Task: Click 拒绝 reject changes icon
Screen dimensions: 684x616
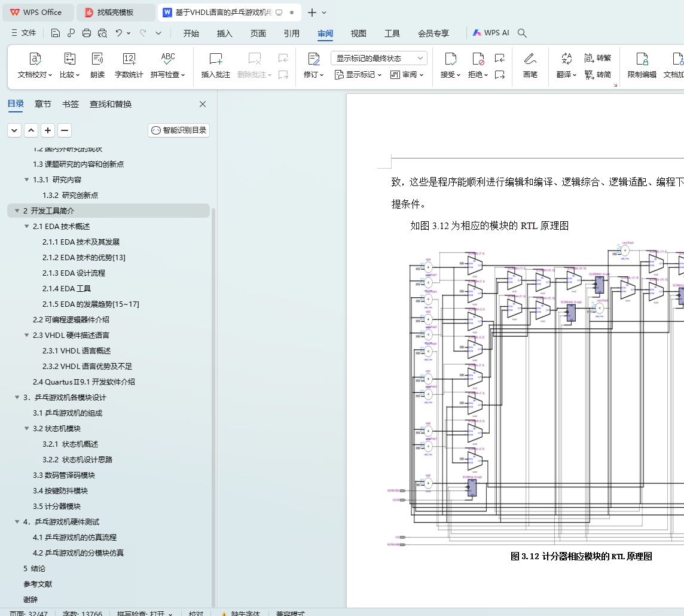Action: (x=478, y=59)
